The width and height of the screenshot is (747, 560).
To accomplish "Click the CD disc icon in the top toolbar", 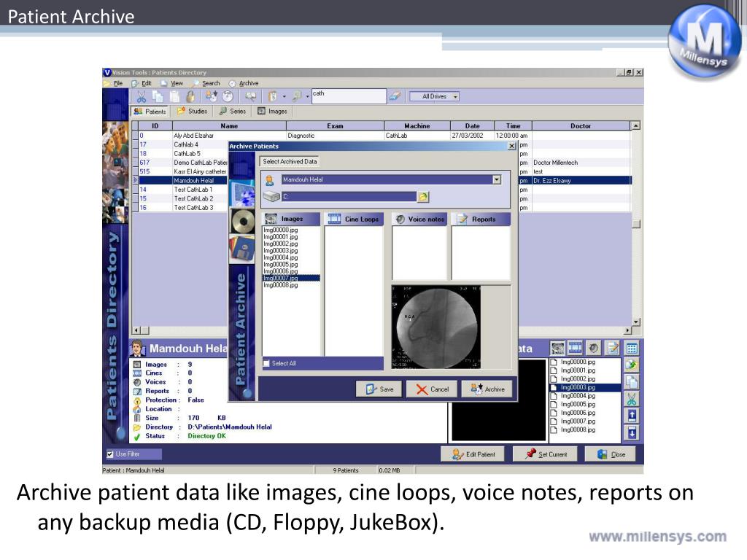I will point(228,97).
